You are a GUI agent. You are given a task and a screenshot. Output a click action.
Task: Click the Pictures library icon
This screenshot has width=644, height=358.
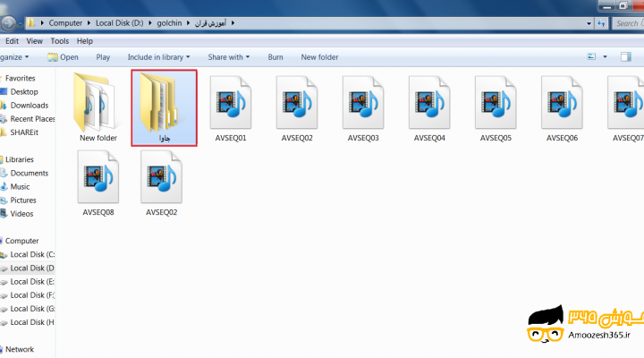pyautogui.click(x=4, y=200)
